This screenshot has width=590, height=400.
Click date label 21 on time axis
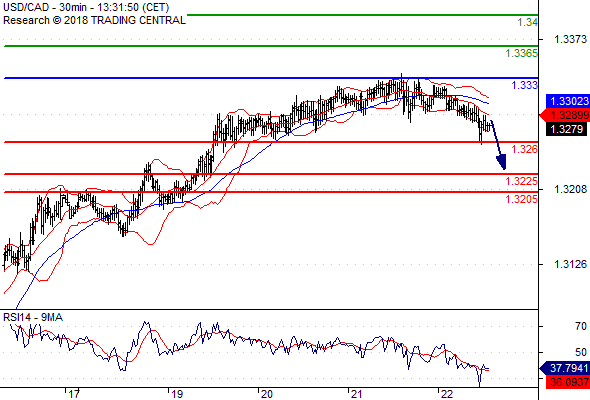[356, 394]
